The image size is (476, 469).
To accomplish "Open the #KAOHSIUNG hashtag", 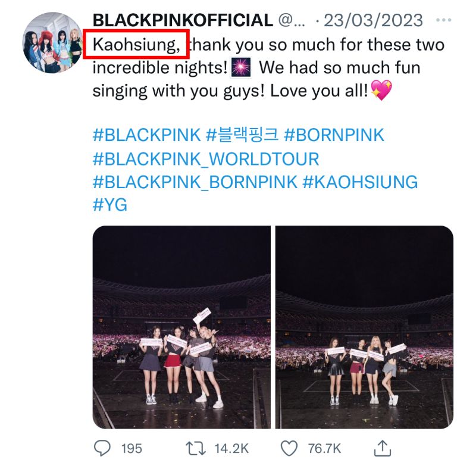I will [361, 182].
